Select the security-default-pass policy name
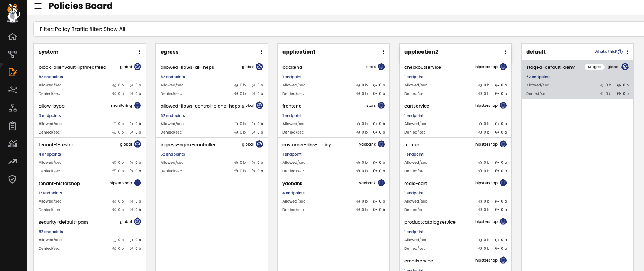 coord(64,222)
